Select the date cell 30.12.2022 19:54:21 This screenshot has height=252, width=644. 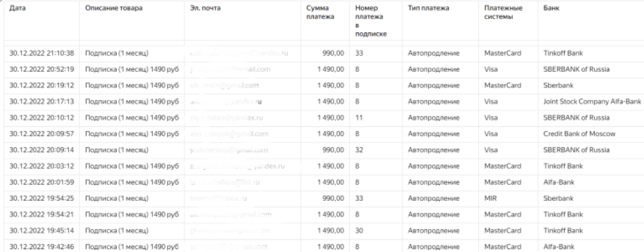tap(42, 214)
